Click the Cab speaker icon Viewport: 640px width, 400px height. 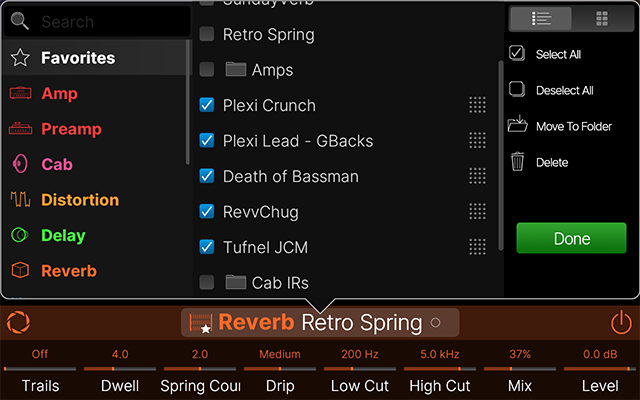[20, 164]
